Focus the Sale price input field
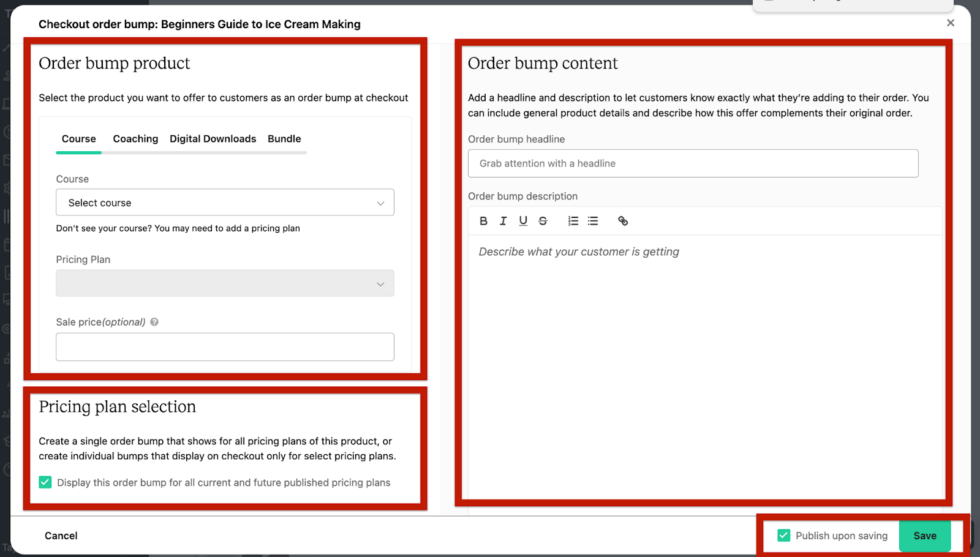980x557 pixels. click(x=225, y=347)
